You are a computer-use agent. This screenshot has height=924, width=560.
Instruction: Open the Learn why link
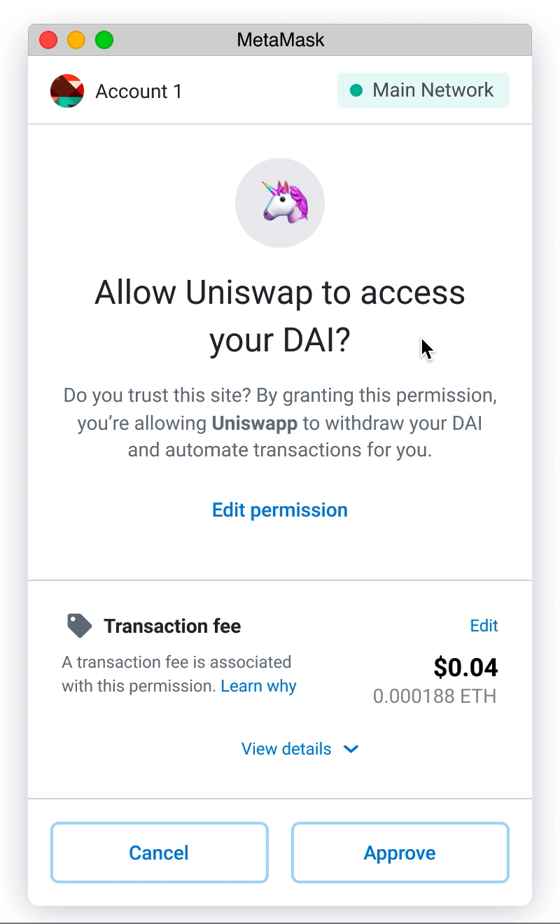pyautogui.click(x=258, y=686)
